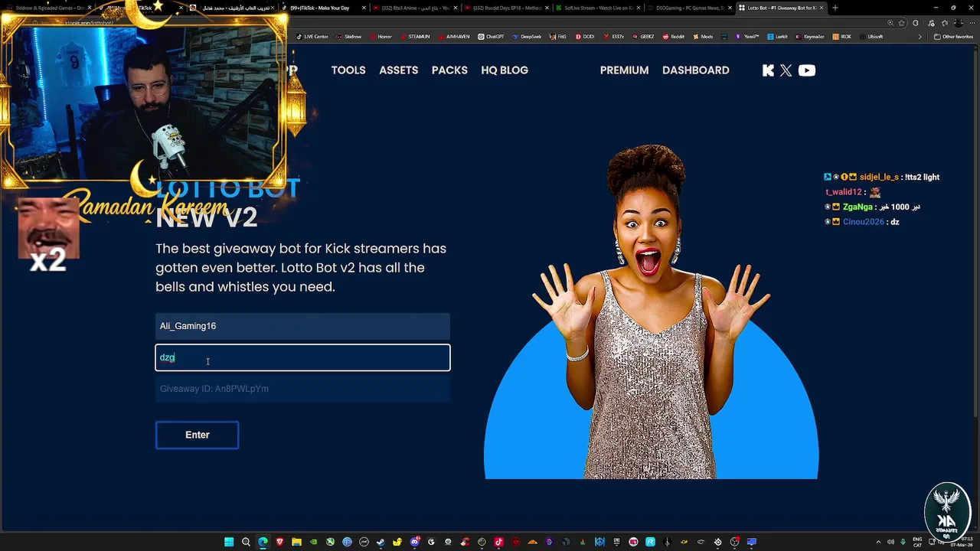Open the browser Settings and more menu
Viewport: 980px width, 551px height.
(972, 23)
